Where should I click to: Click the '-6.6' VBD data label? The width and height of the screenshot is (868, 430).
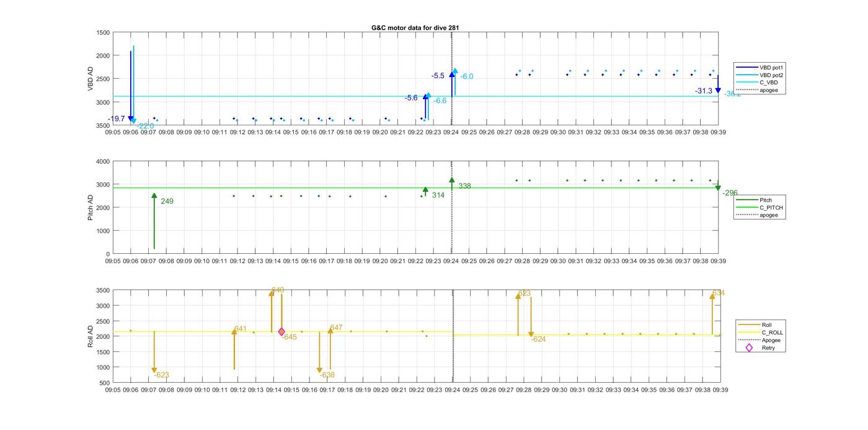pyautogui.click(x=440, y=101)
